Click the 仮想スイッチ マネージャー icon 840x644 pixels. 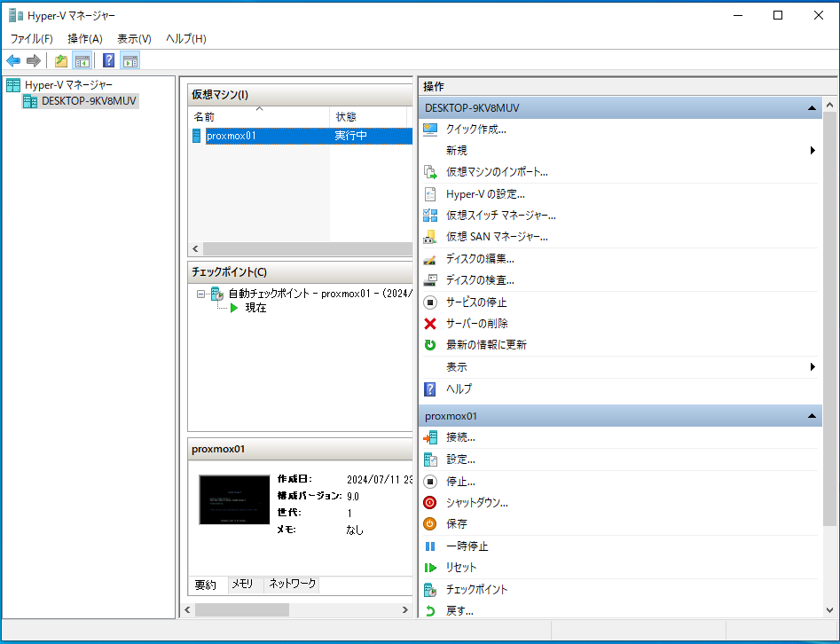[x=431, y=216]
